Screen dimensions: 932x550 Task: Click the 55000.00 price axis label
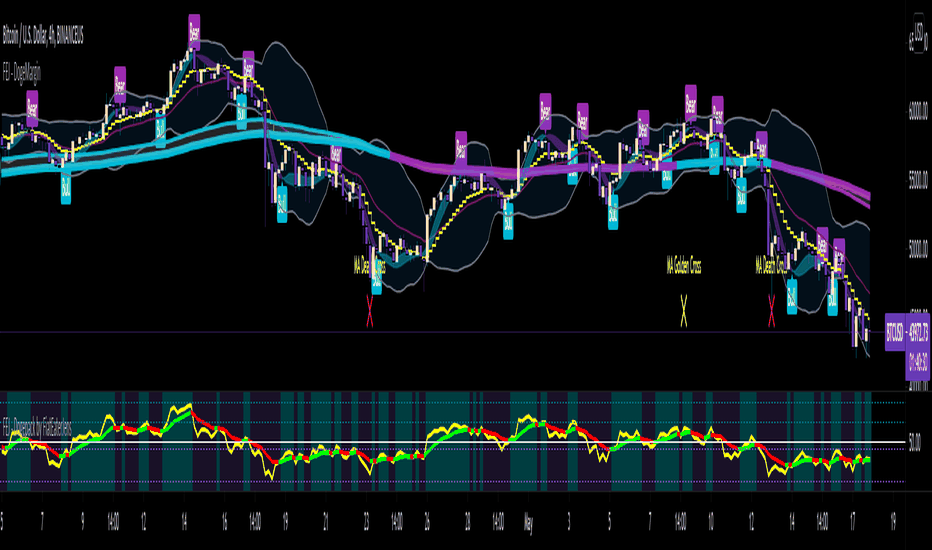[x=918, y=180]
